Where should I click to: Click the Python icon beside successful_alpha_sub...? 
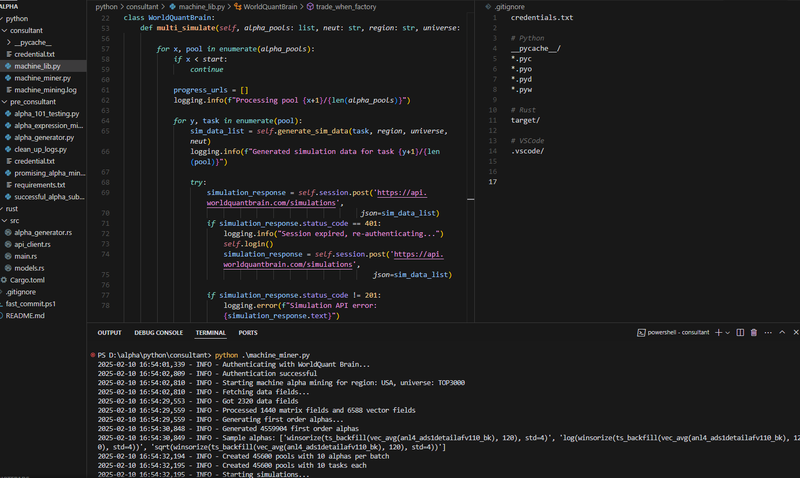(x=8, y=197)
